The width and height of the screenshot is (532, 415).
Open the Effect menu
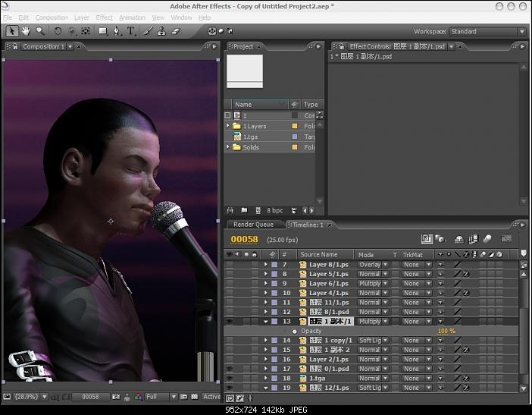(104, 17)
